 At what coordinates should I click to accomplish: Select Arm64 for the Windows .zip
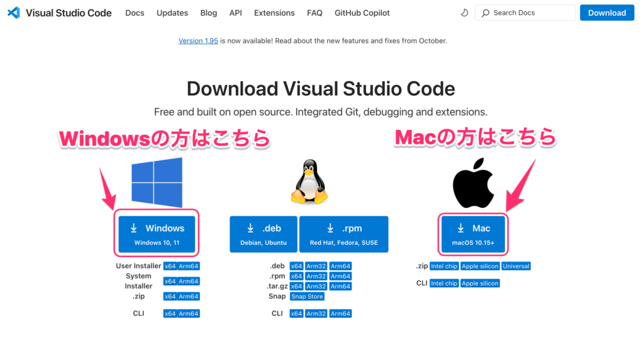pos(189,297)
